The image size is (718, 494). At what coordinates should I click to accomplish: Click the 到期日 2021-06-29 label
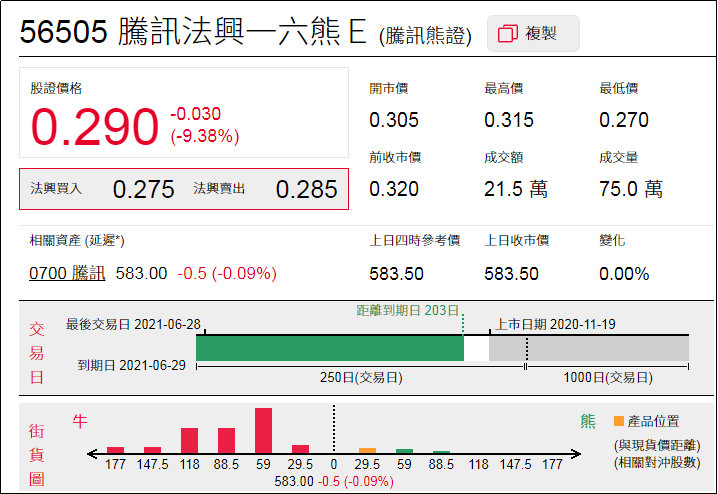(x=132, y=365)
